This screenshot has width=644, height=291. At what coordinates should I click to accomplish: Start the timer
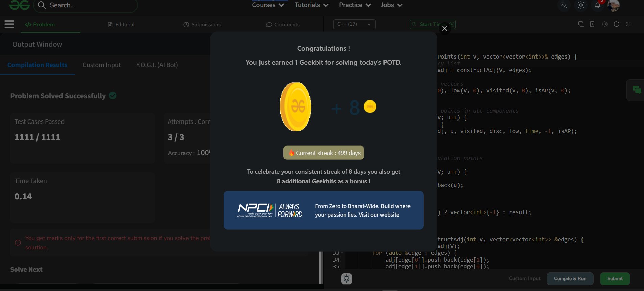pyautogui.click(x=432, y=24)
